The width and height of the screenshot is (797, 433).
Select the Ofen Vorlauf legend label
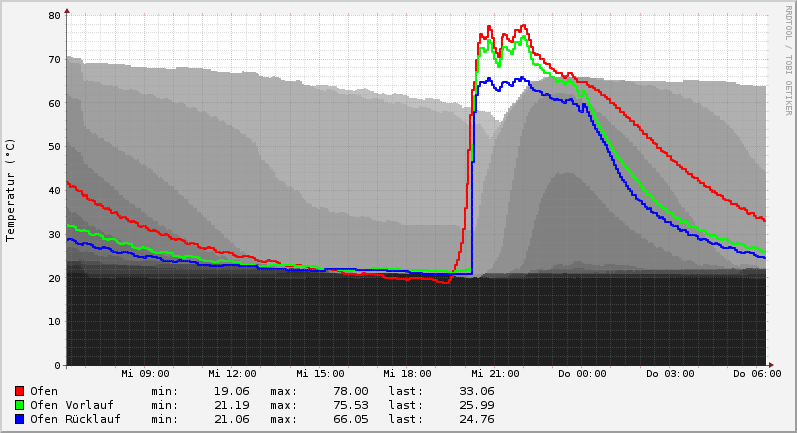[71, 405]
